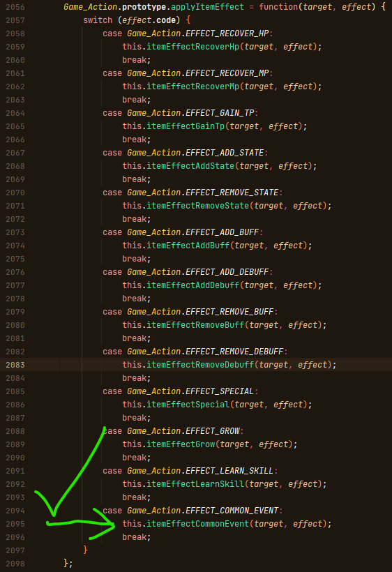Click the itemEffectRemoveDebuff method call
This screenshot has width=392, height=572.
point(200,365)
